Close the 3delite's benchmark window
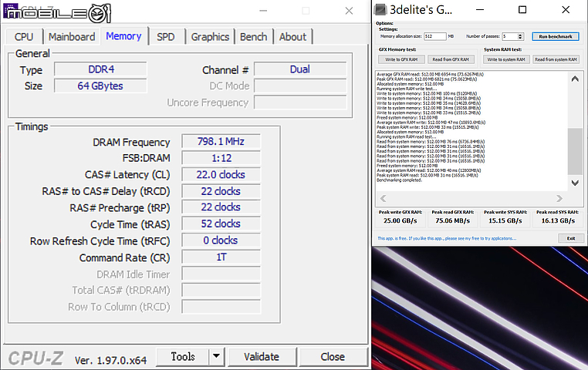588x370 pixels. coord(566,10)
